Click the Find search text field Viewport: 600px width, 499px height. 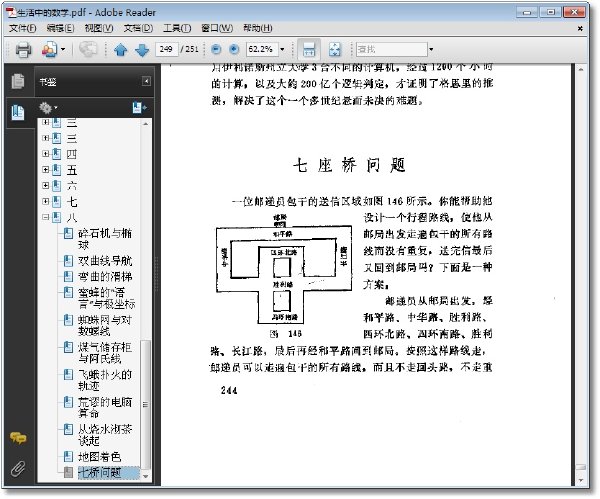(x=391, y=49)
